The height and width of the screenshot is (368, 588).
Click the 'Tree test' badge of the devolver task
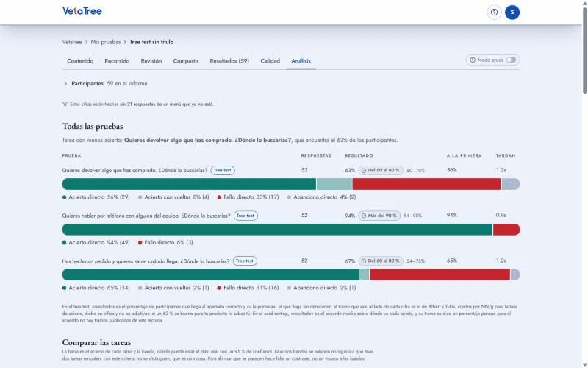click(x=223, y=171)
